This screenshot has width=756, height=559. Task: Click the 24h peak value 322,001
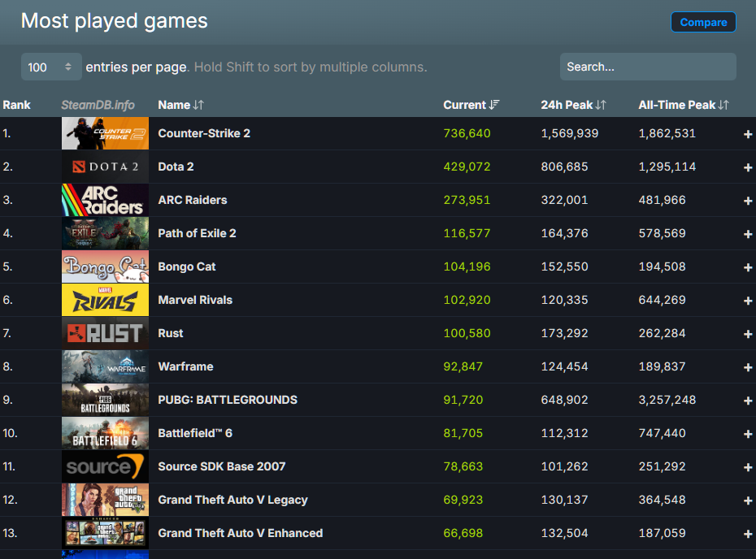click(564, 200)
